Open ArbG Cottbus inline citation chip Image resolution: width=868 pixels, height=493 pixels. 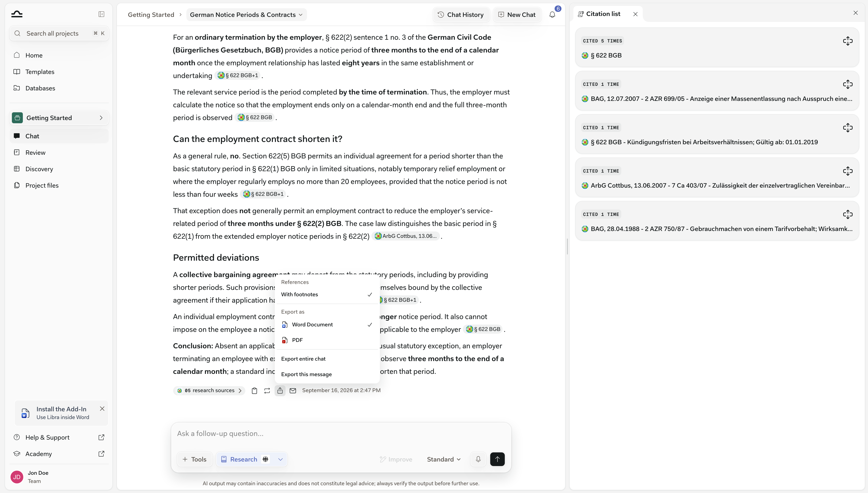pos(405,236)
